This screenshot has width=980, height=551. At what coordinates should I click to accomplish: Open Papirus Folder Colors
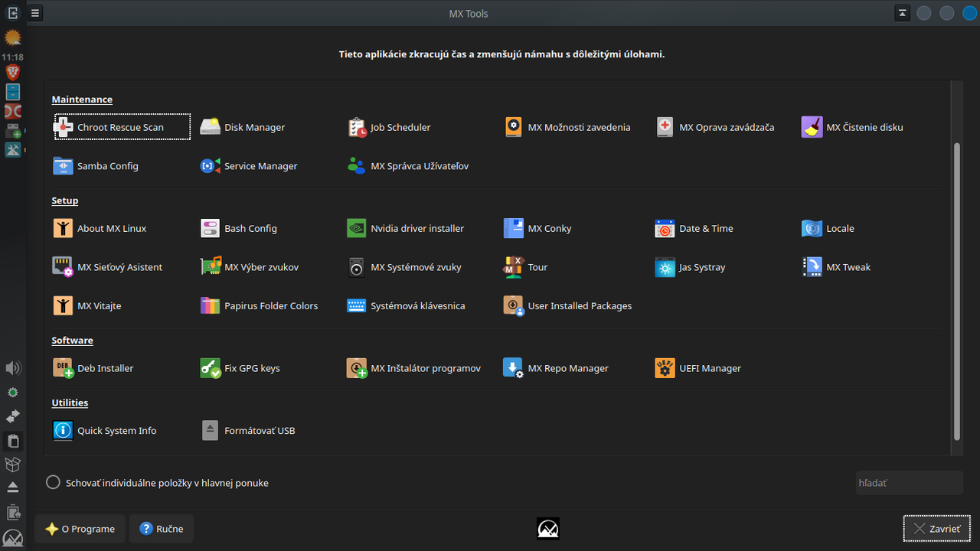pyautogui.click(x=259, y=305)
